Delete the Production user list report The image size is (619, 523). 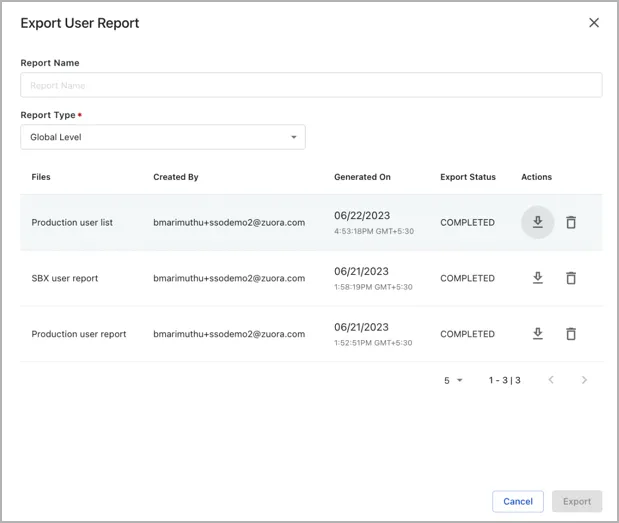click(x=571, y=222)
